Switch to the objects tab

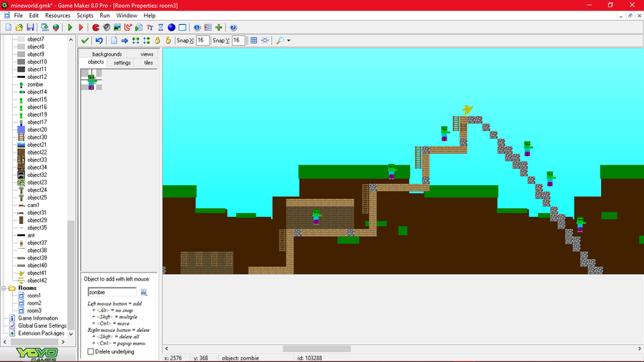96,62
